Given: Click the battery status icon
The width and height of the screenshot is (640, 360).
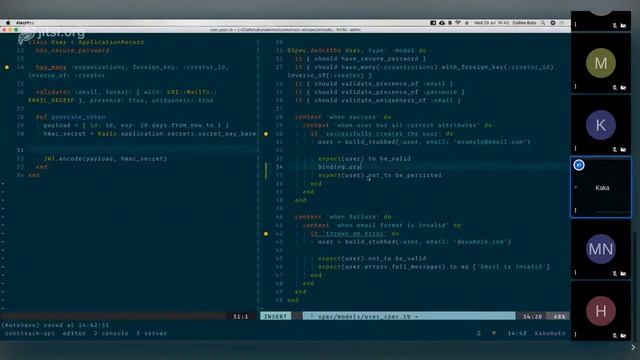Looking at the screenshot, I should 450,23.
